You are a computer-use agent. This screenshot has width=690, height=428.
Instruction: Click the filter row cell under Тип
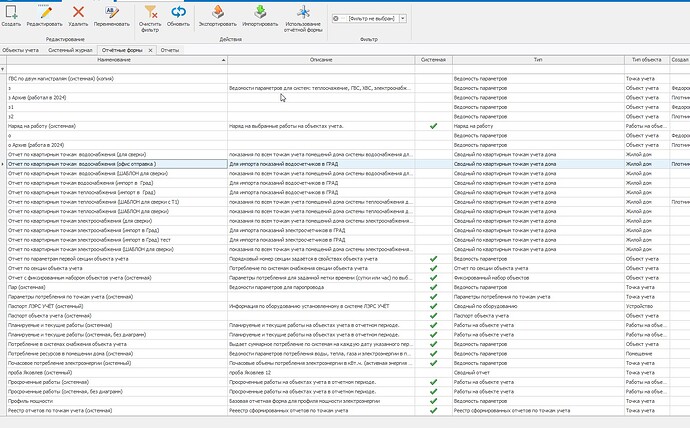point(538,69)
